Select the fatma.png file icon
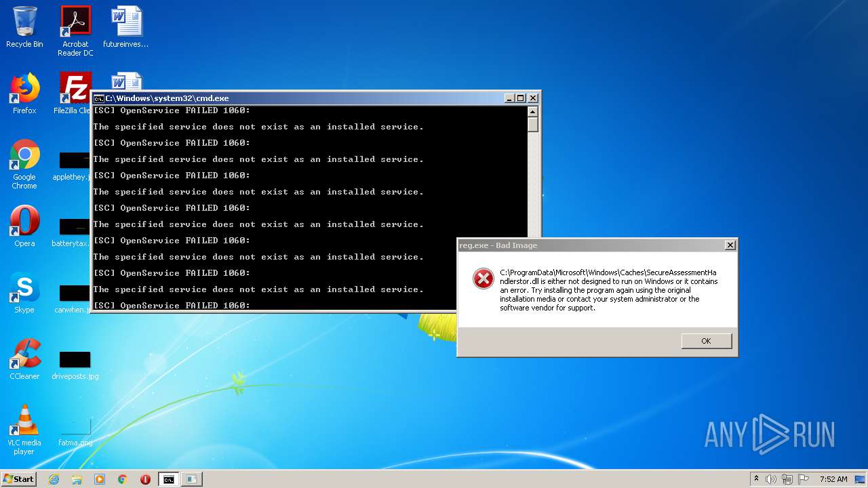This screenshot has width=868, height=488. [75, 432]
